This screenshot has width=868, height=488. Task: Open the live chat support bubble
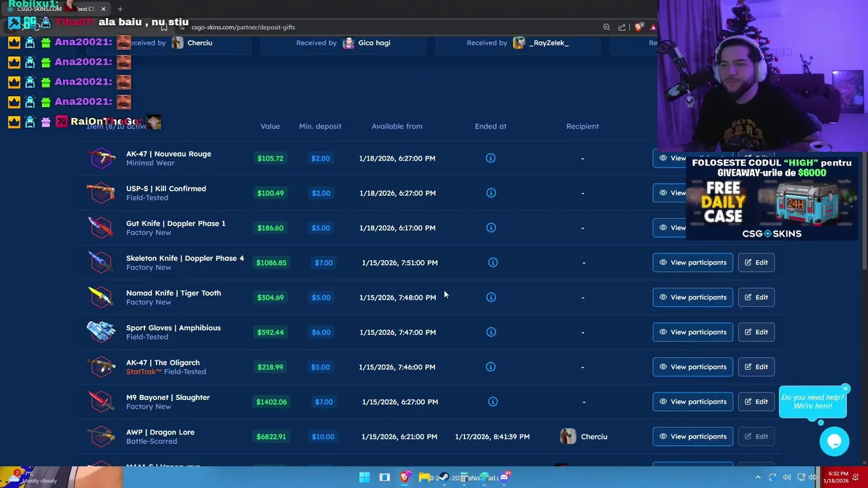[834, 441]
